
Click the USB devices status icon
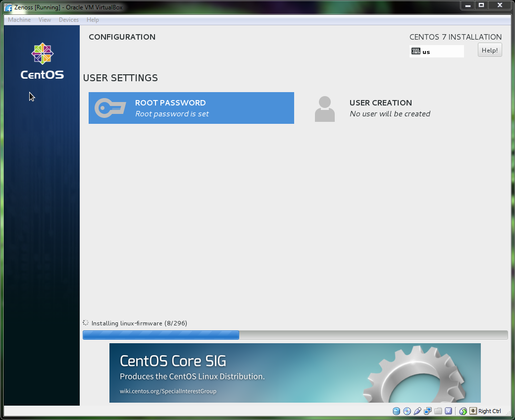[417, 411]
